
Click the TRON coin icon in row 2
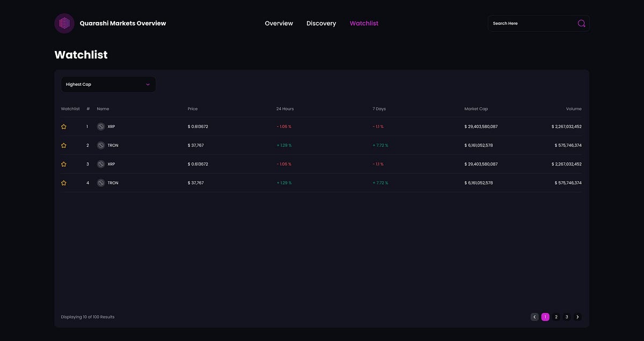click(100, 145)
